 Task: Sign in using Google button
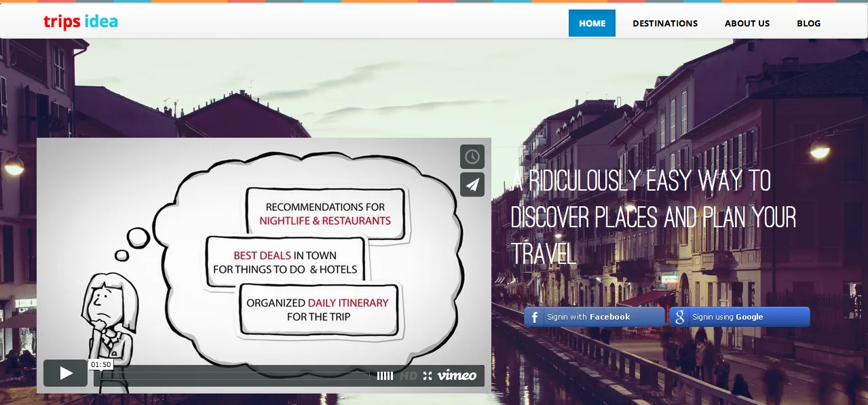tap(740, 317)
